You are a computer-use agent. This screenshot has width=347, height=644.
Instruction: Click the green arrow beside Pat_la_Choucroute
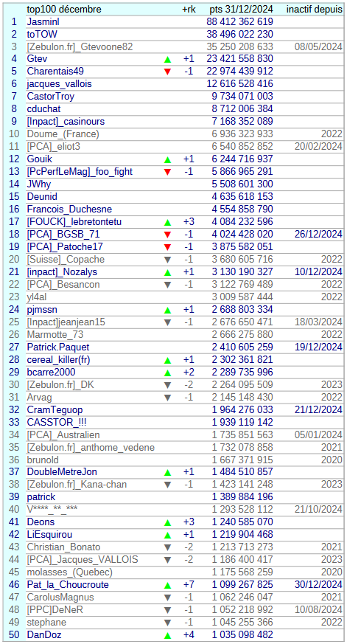[167, 585]
